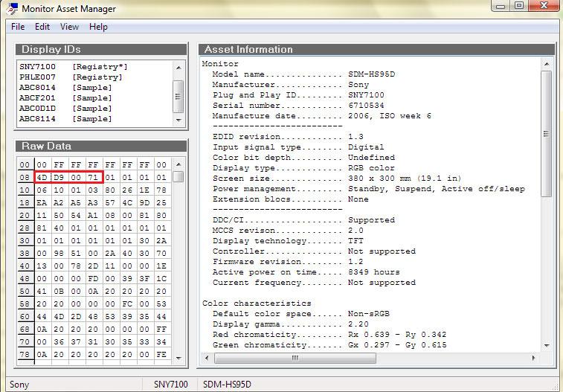Viewport: 563px width, 392px height.
Task: Click Raw Data scroll down arrow
Action: [178, 359]
